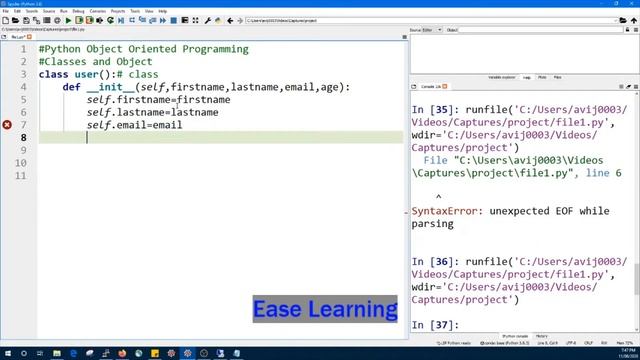Click the console vertical scrollbar
The width and height of the screenshot is (640, 360).
point(637,279)
